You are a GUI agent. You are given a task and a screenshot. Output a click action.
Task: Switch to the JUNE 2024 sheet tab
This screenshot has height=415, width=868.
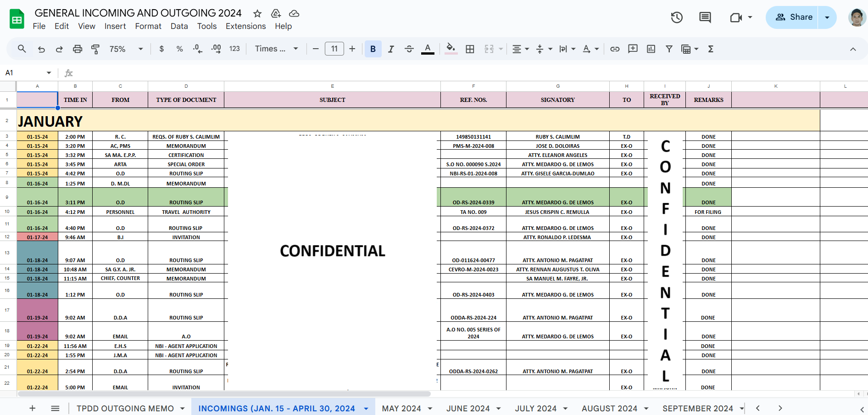[x=468, y=409]
